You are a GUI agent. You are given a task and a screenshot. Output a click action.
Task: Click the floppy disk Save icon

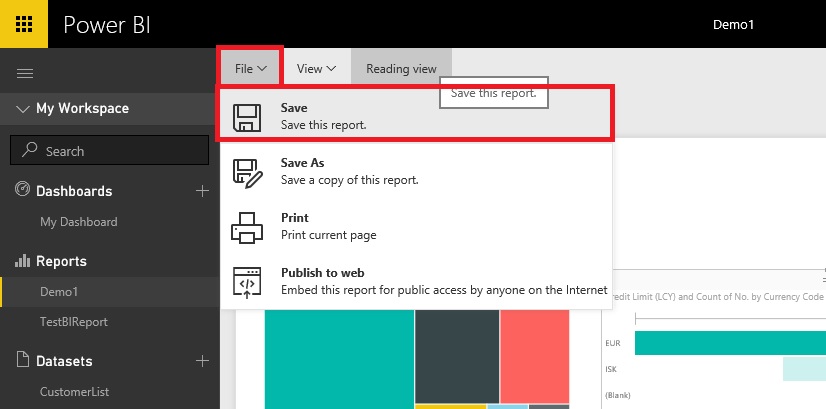point(247,117)
